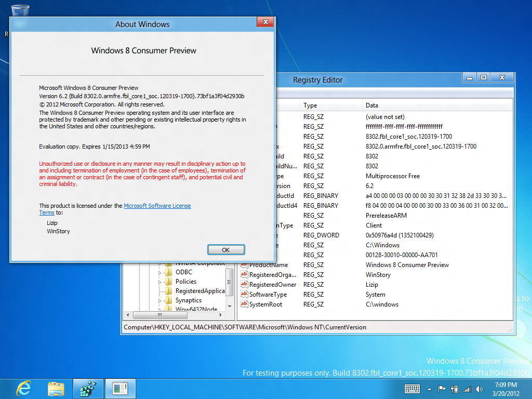Expand the ODBC registry key
532x399 pixels.
tap(160, 272)
